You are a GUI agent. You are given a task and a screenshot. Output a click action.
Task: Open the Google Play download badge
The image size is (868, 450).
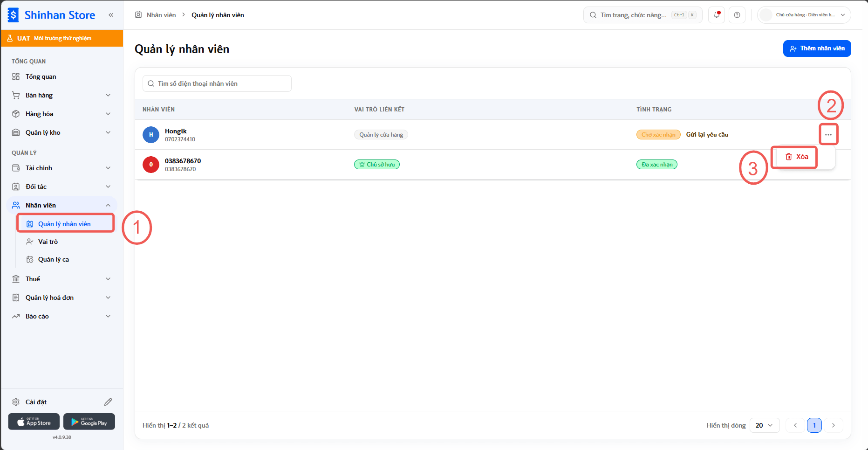89,422
